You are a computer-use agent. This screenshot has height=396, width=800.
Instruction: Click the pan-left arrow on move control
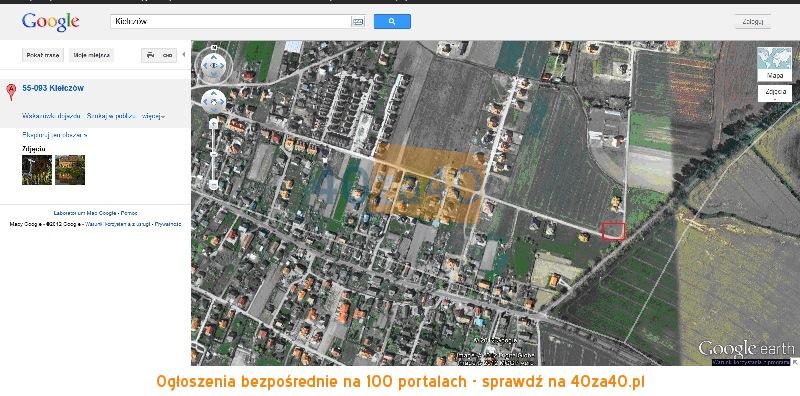coord(206,102)
